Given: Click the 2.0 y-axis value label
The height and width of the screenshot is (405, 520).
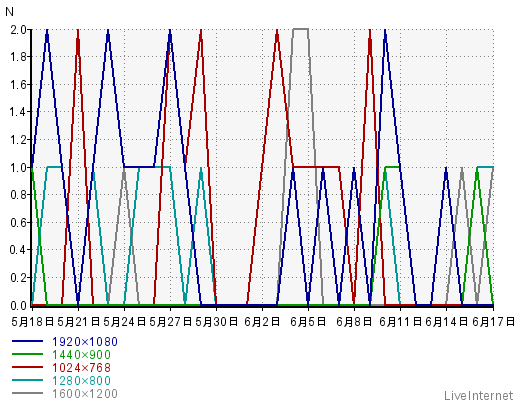Looking at the screenshot, I should click(x=18, y=30).
